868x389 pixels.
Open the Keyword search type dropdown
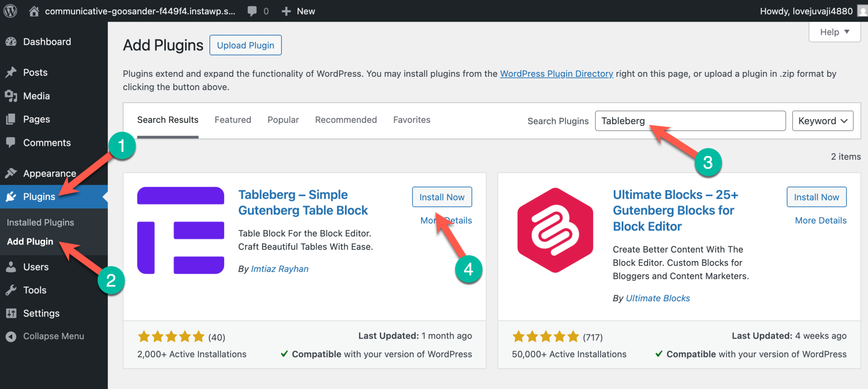coord(823,121)
